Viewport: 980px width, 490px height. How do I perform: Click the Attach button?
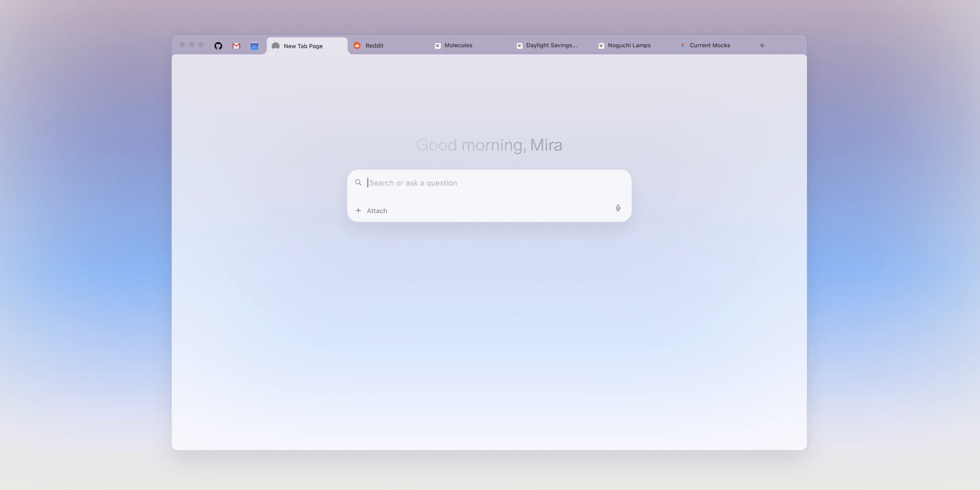[371, 211]
